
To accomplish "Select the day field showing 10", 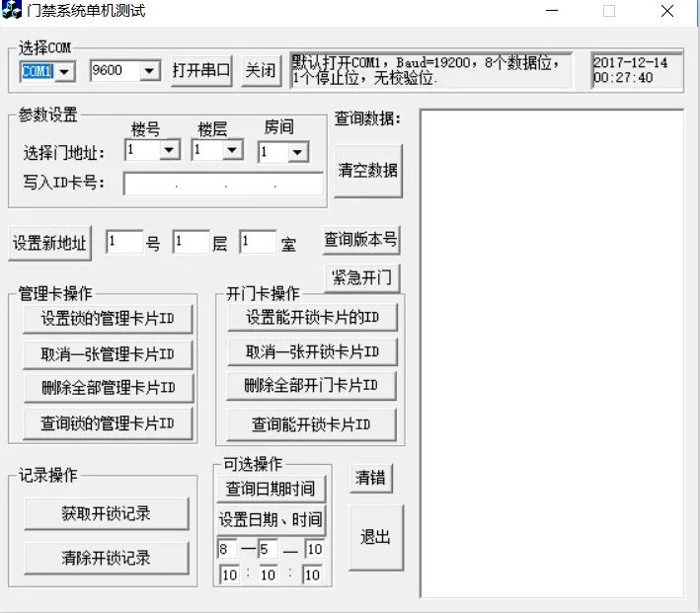I will (x=314, y=549).
